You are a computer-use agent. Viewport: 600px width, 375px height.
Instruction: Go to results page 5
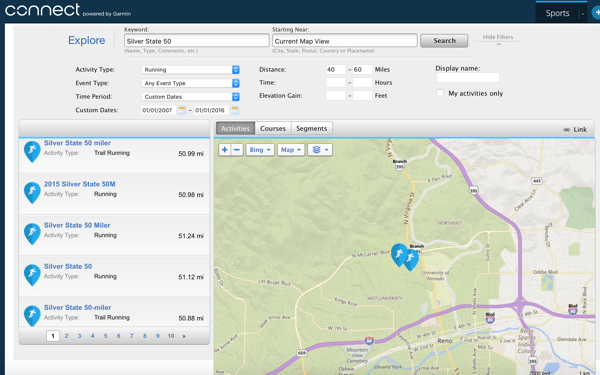pos(105,336)
